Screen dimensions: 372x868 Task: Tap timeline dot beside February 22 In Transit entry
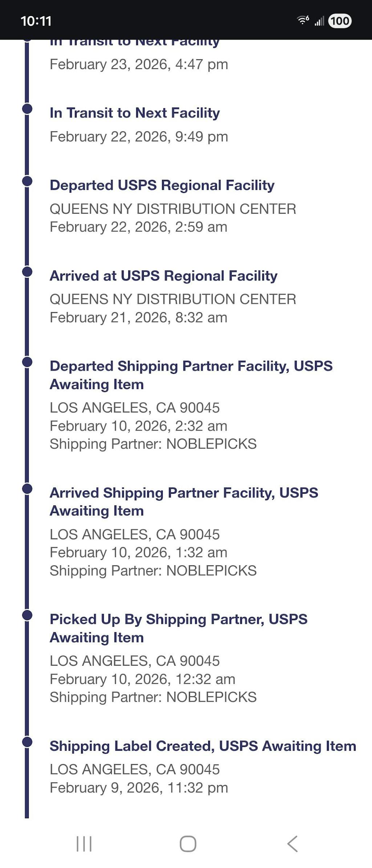[27, 109]
